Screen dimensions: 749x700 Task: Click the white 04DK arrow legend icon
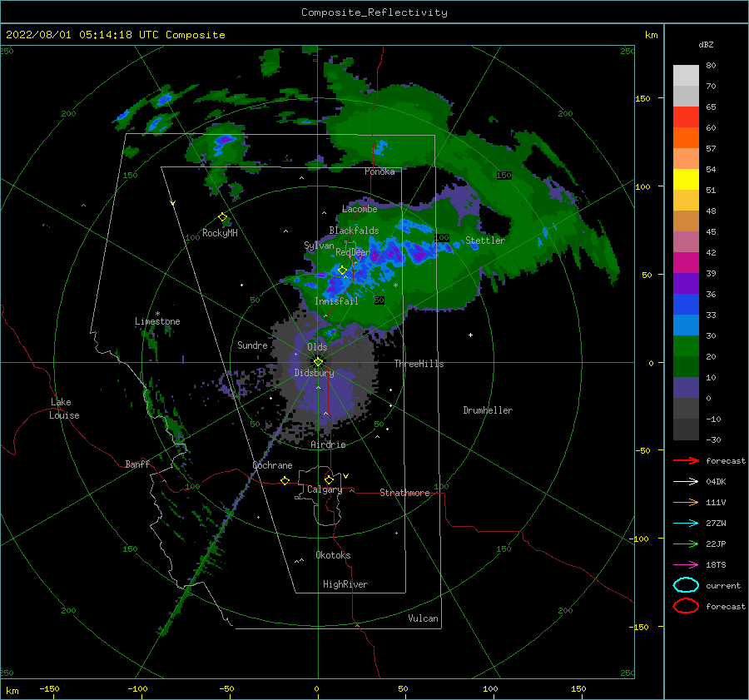686,482
